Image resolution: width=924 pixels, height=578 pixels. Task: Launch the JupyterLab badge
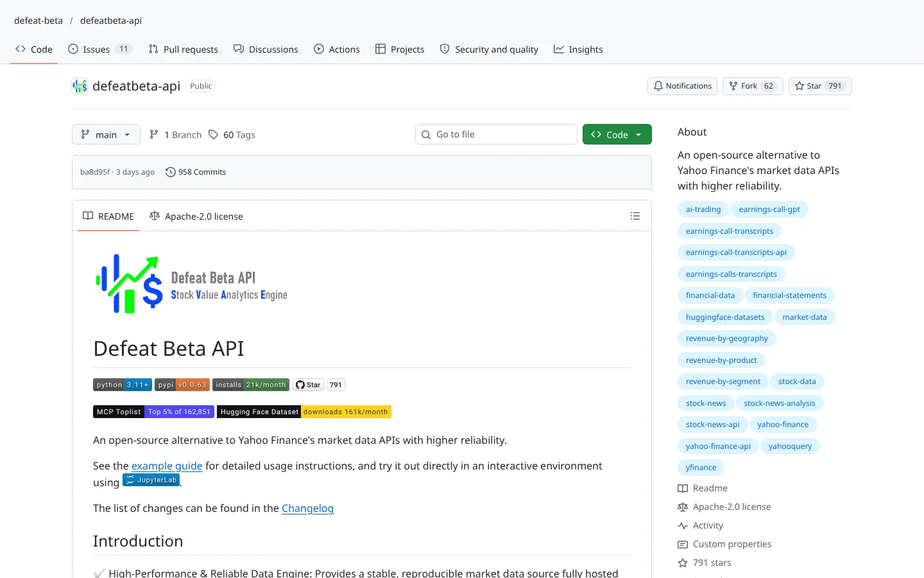[x=151, y=480]
